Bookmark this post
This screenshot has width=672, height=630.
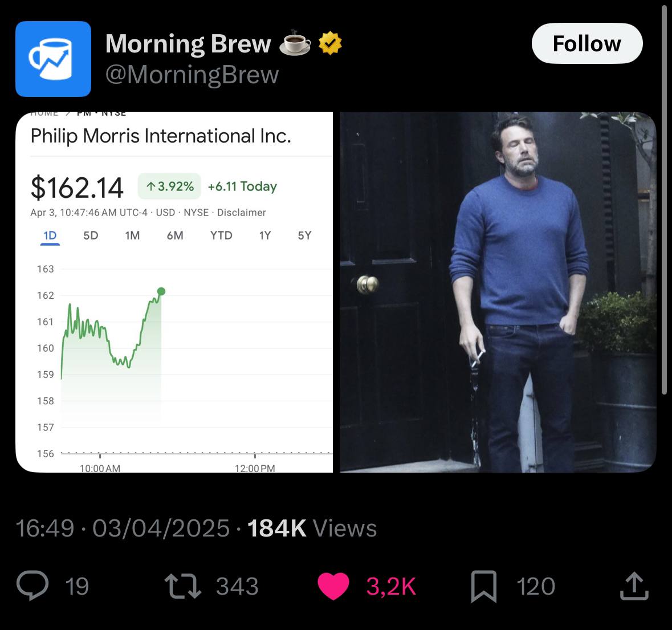(483, 587)
